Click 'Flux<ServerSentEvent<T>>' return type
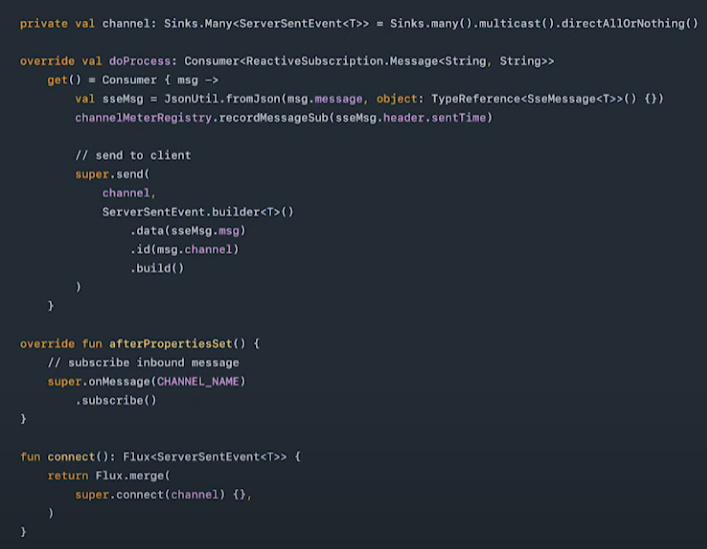The width and height of the screenshot is (707, 549). coord(205,457)
